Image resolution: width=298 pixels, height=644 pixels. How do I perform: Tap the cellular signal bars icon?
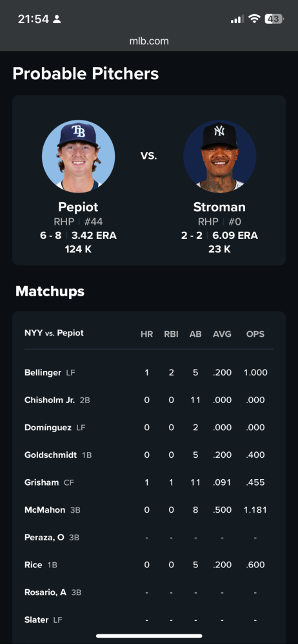tap(237, 19)
